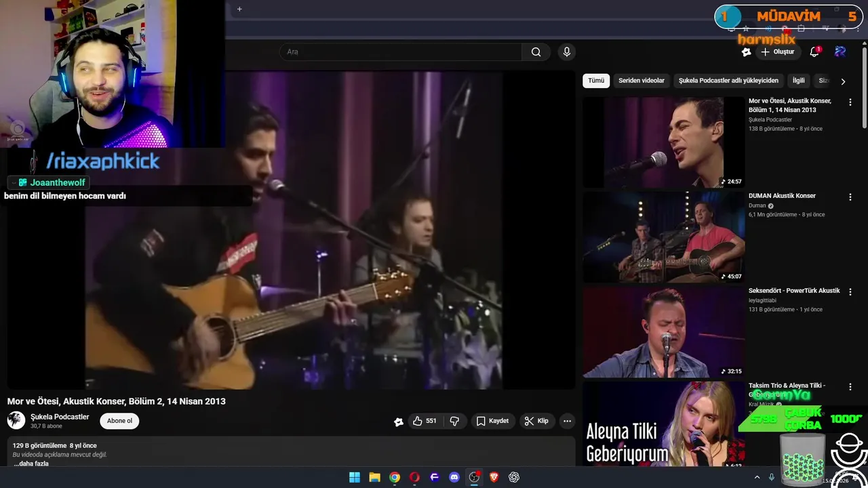The height and width of the screenshot is (488, 868).
Task: Open the DUMAN Akustik Konser thumbnail
Action: (x=664, y=237)
